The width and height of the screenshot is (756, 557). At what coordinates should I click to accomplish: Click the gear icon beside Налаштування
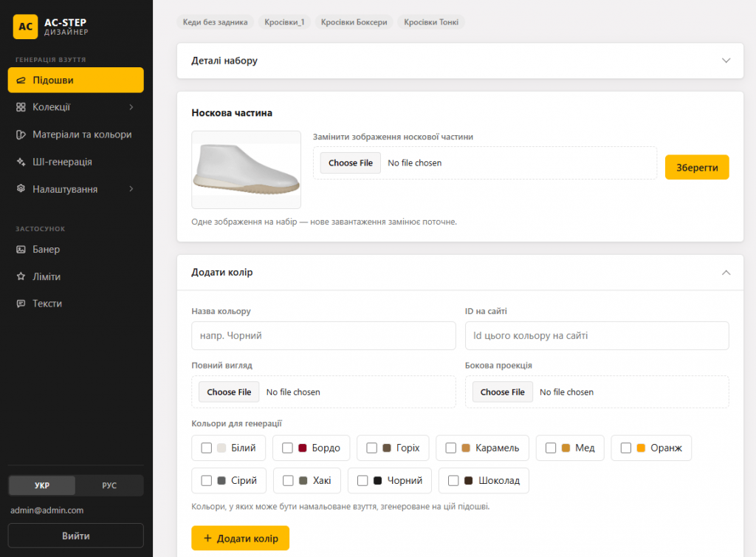(x=21, y=188)
